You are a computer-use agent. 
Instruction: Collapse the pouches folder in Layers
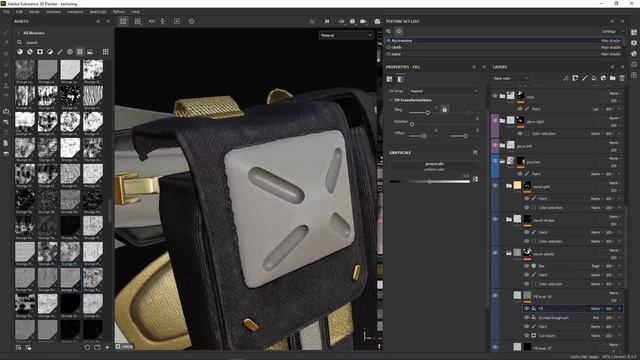(502, 161)
